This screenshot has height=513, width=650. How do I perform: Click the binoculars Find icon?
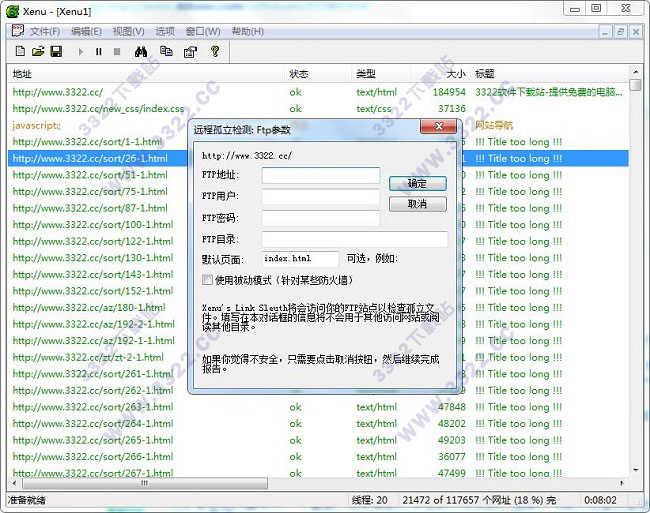[x=141, y=51]
